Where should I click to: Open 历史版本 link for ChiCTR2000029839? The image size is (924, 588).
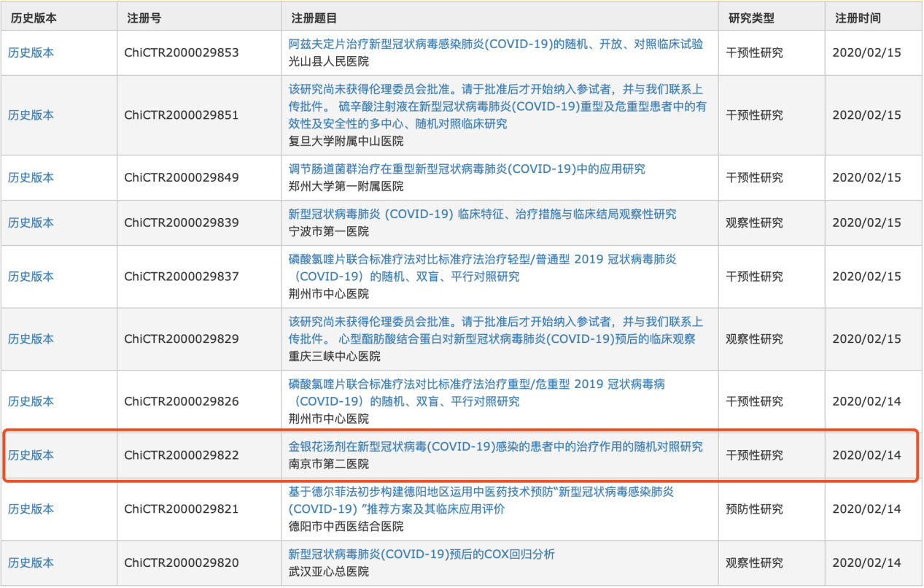point(31,223)
